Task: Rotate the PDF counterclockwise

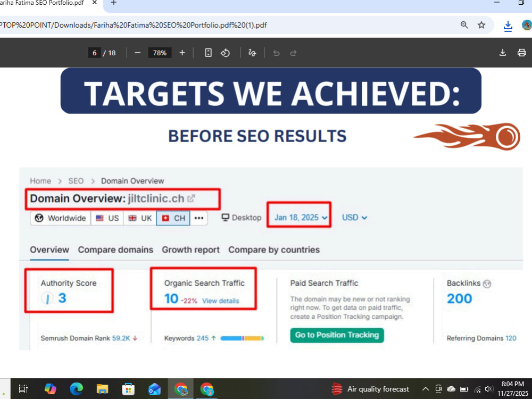Action: coord(225,53)
